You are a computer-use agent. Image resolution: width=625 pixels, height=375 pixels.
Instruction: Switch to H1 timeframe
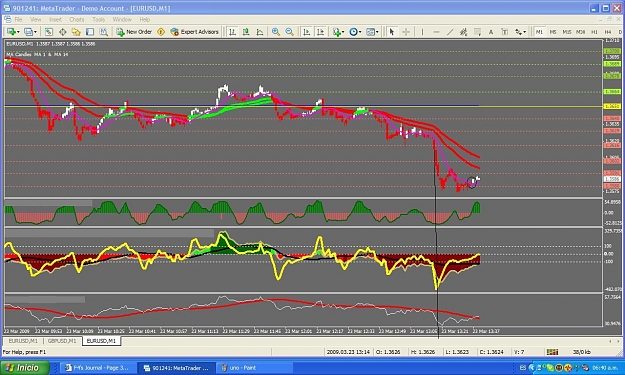click(x=594, y=31)
